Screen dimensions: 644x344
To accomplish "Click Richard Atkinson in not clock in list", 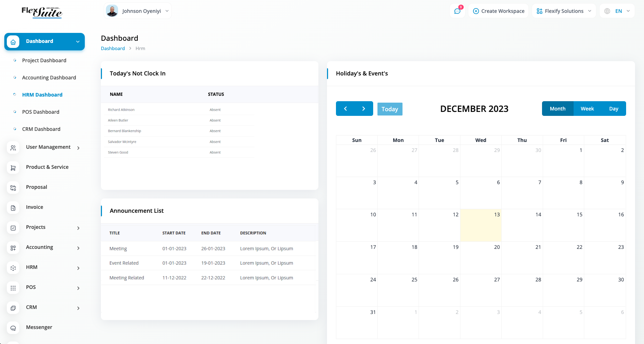I will click(121, 110).
